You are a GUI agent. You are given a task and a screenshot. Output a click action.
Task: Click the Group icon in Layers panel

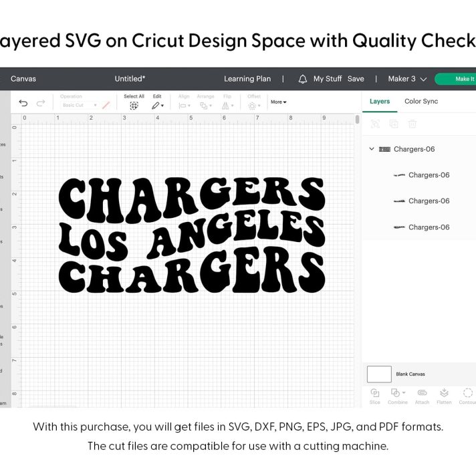[375, 124]
